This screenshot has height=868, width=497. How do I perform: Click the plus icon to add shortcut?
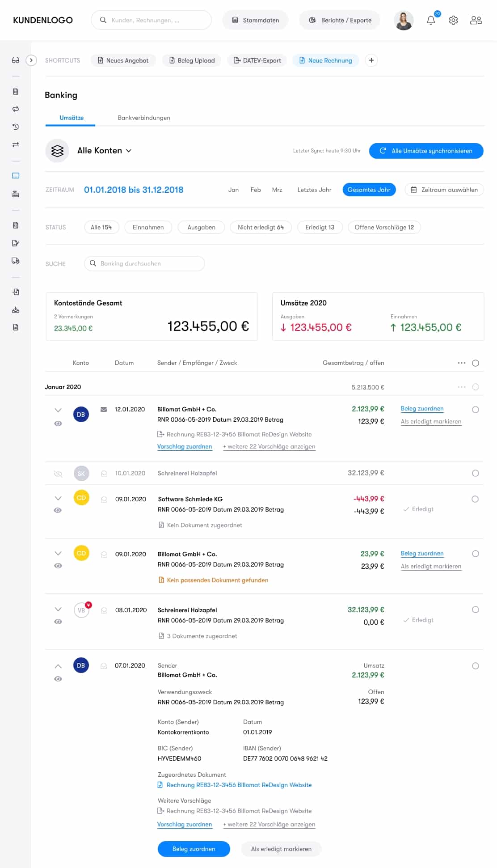pos(371,60)
